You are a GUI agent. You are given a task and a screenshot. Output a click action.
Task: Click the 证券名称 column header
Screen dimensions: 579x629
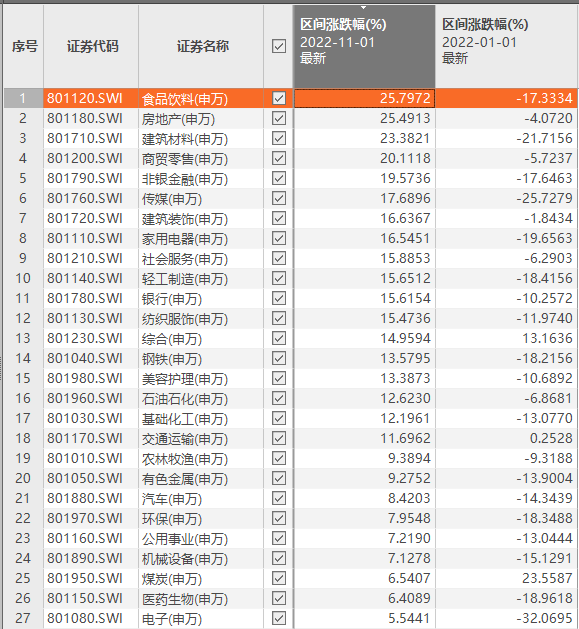201,47
